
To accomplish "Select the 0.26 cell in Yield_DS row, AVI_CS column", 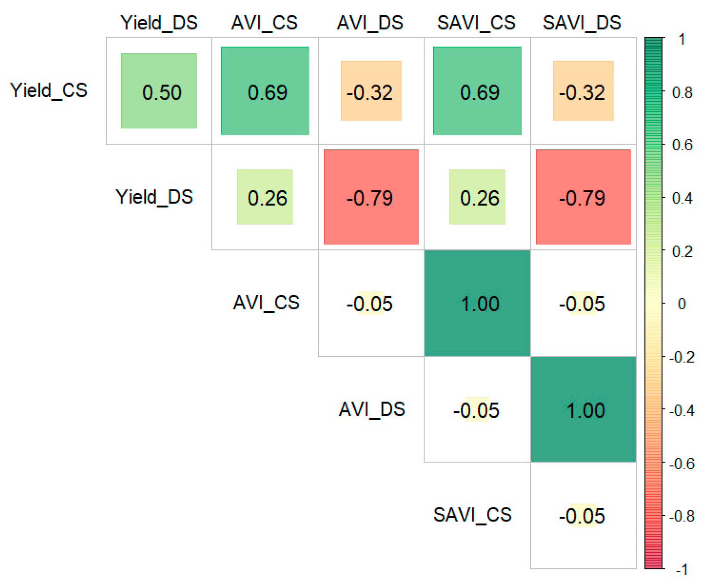I will (265, 197).
